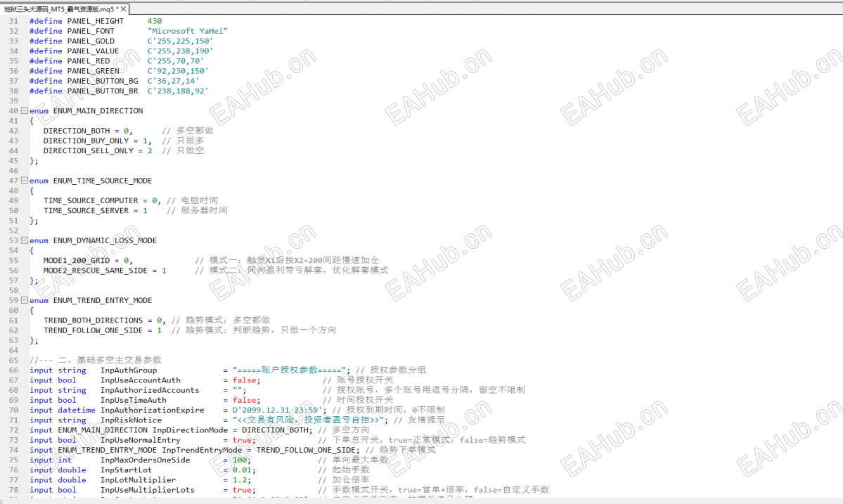Screen dimensions: 843x504
Task: Click the section comment 二、基础多空主交易参数
Action: pyautogui.click(x=110, y=360)
